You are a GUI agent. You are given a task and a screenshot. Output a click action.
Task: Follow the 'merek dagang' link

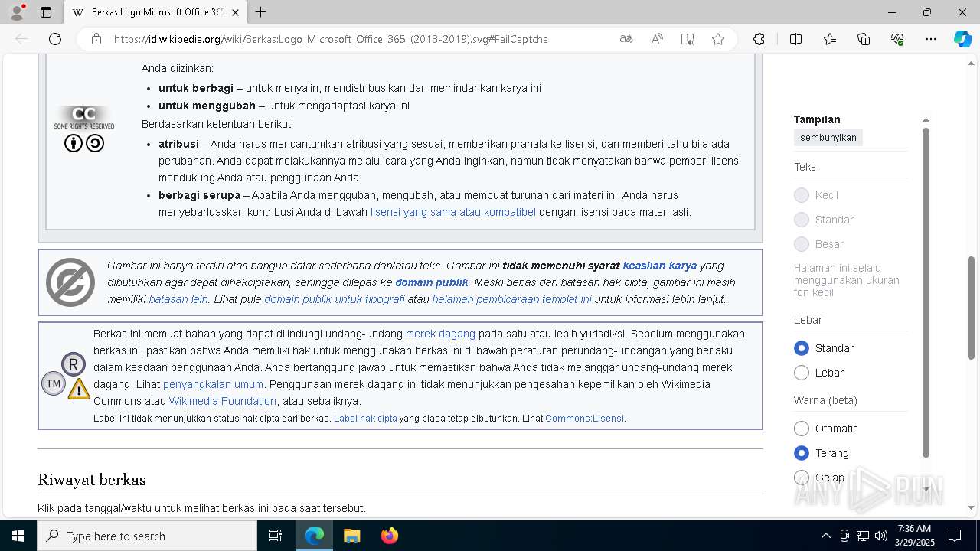click(440, 334)
